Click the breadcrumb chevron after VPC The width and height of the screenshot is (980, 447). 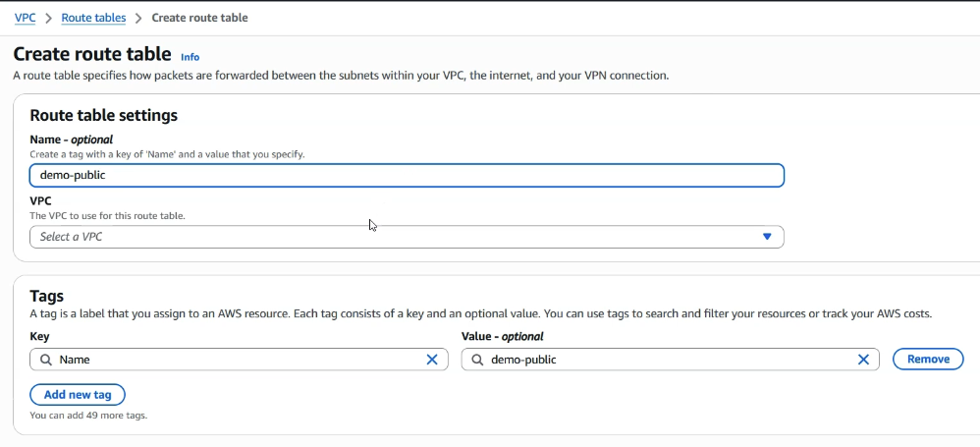click(x=49, y=18)
